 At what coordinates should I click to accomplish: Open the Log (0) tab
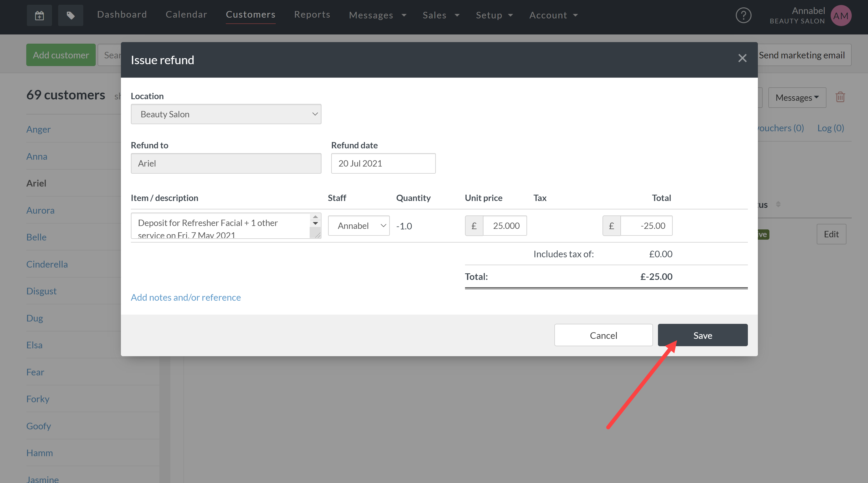click(830, 128)
